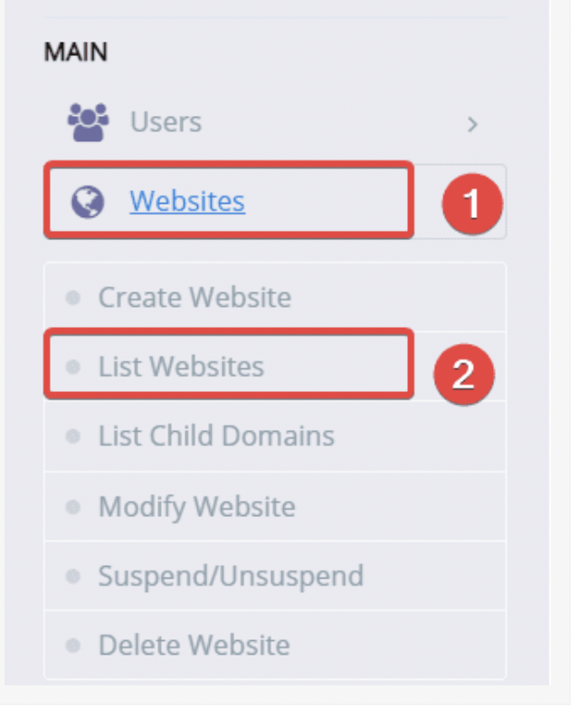Click the bullet beside Modify Website
This screenshot has height=708, width=588.
click(72, 507)
